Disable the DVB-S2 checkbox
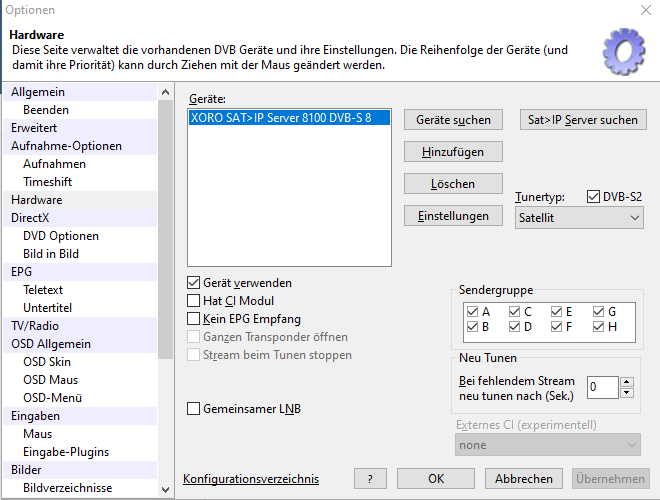Screen dimensions: 660x500 pyautogui.click(x=593, y=197)
